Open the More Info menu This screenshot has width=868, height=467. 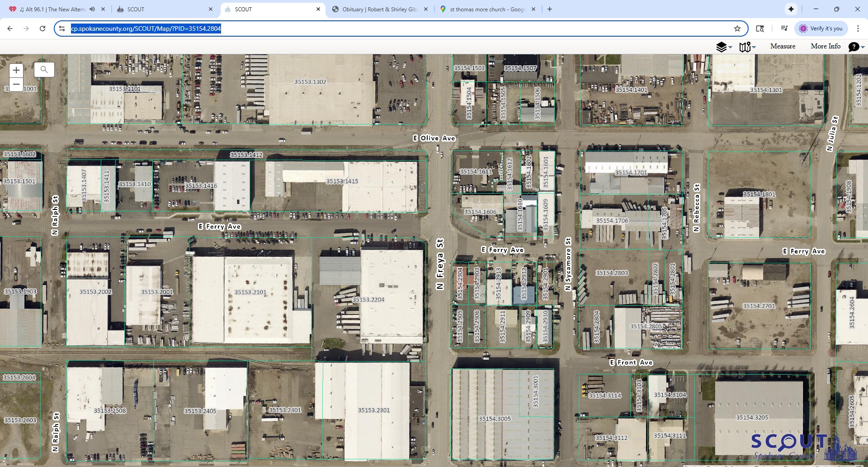(x=826, y=46)
